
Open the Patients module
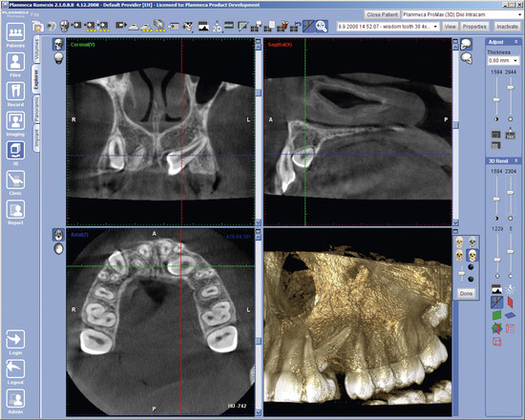[15, 32]
